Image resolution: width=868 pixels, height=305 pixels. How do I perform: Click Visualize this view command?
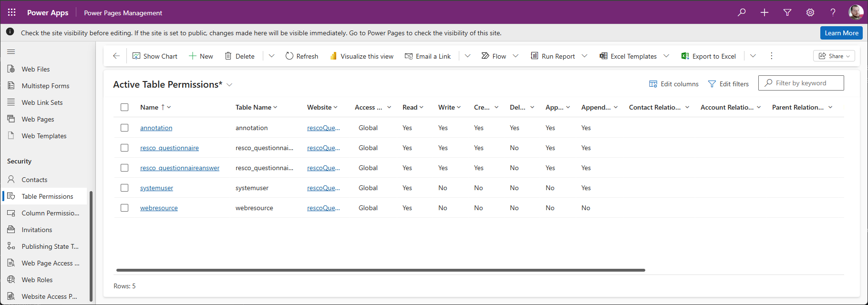[362, 56]
